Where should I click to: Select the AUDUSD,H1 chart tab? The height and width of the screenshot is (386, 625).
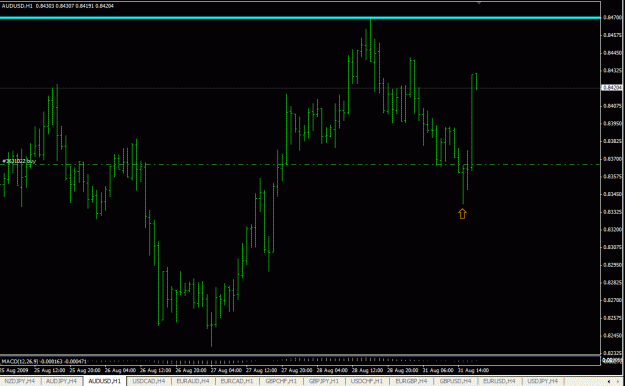point(104,381)
